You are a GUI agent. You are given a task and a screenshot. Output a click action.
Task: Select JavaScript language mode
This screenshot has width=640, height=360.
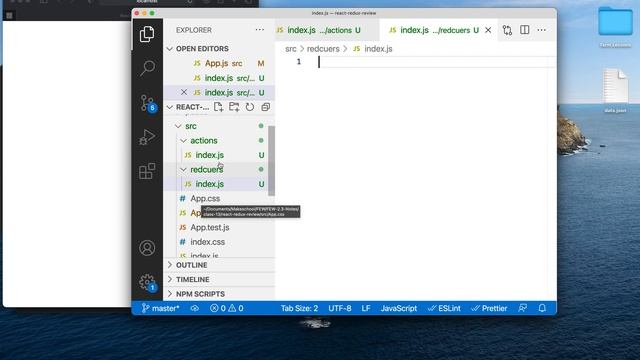tap(399, 308)
